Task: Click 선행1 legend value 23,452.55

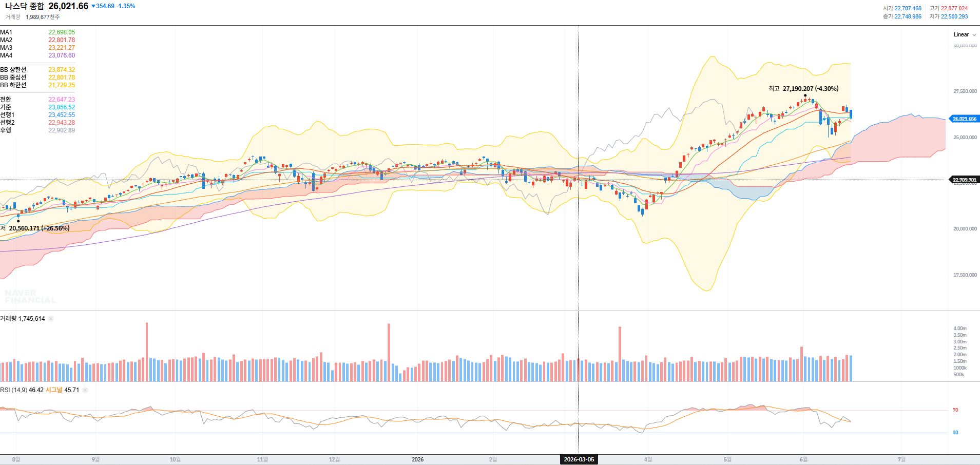Action: 62,115
